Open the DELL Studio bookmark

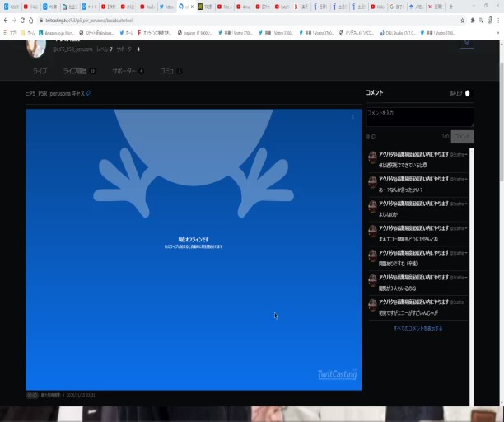tap(398, 33)
